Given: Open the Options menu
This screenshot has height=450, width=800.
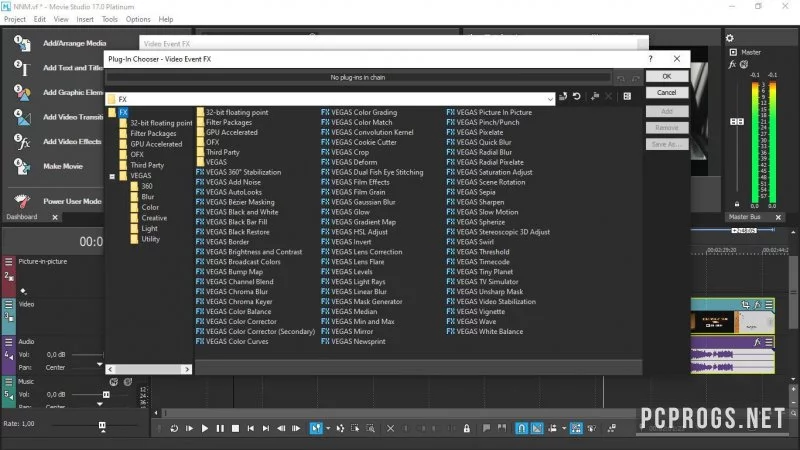Looking at the screenshot, I should (x=138, y=19).
